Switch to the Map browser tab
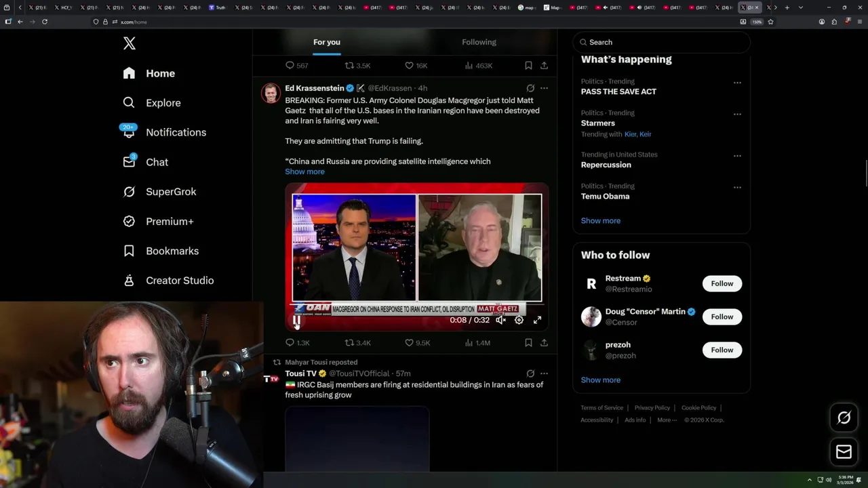Image resolution: width=868 pixels, height=488 pixels. [x=553, y=7]
